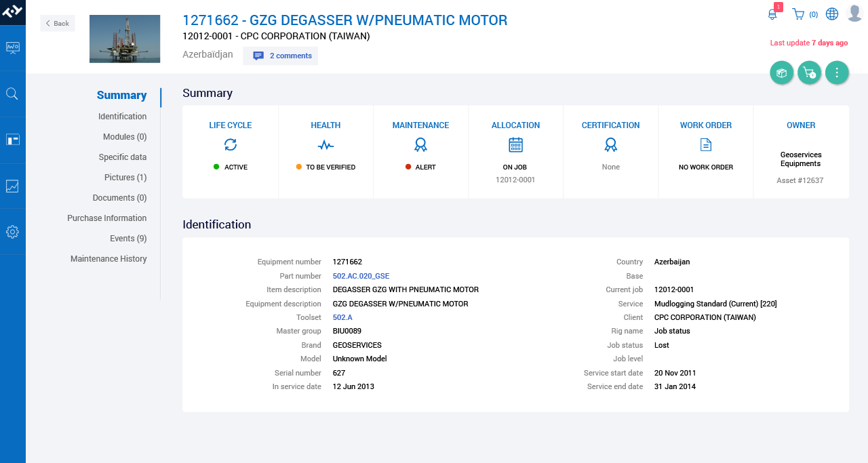Open the settings gear in sidebar
The width and height of the screenshot is (868, 463).
point(12,232)
